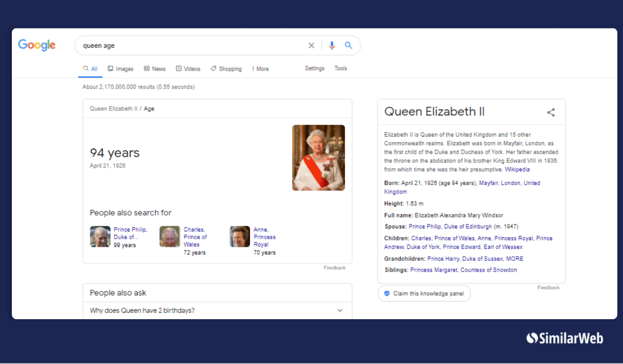Clear the search box with X icon
The image size is (623, 364).
[x=311, y=45]
